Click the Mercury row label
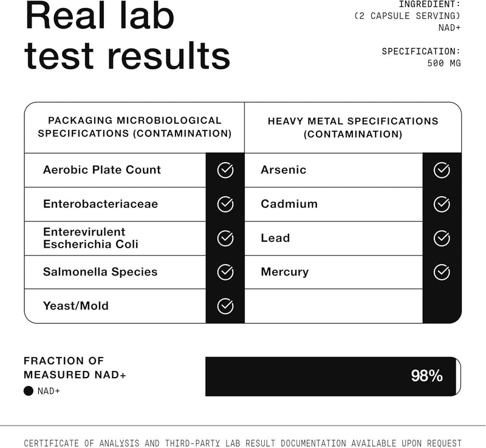Image resolution: width=486 pixels, height=448 pixels. point(284,272)
